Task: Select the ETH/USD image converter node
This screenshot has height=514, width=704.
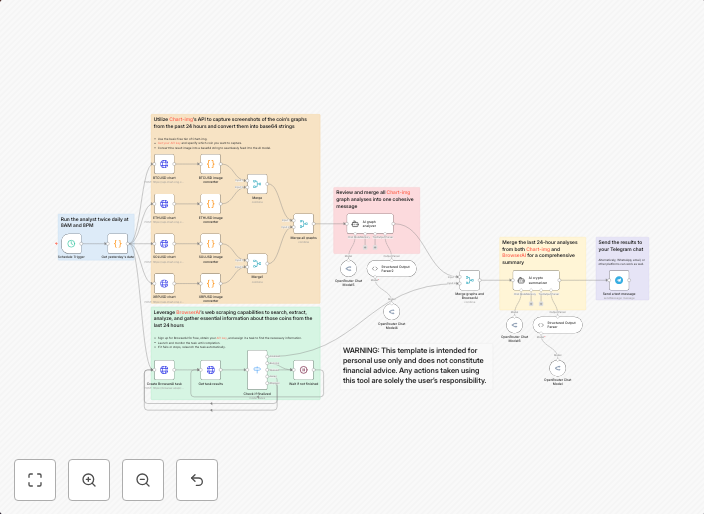Action: (x=211, y=203)
